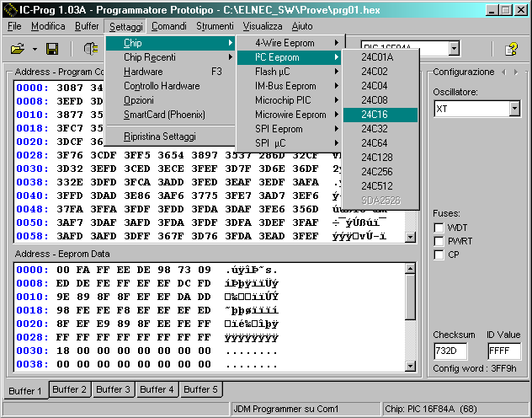
Task: Enable the WDT fuse checkbox
Action: (439, 228)
